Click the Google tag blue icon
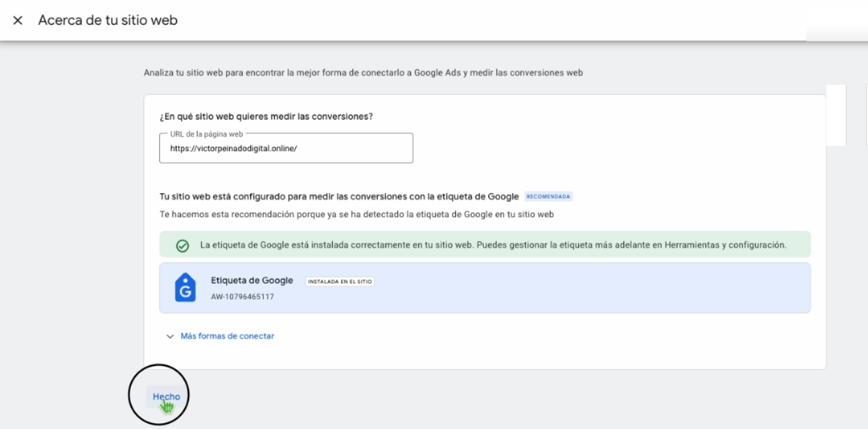Screen dimensions: 868x429 (185, 287)
